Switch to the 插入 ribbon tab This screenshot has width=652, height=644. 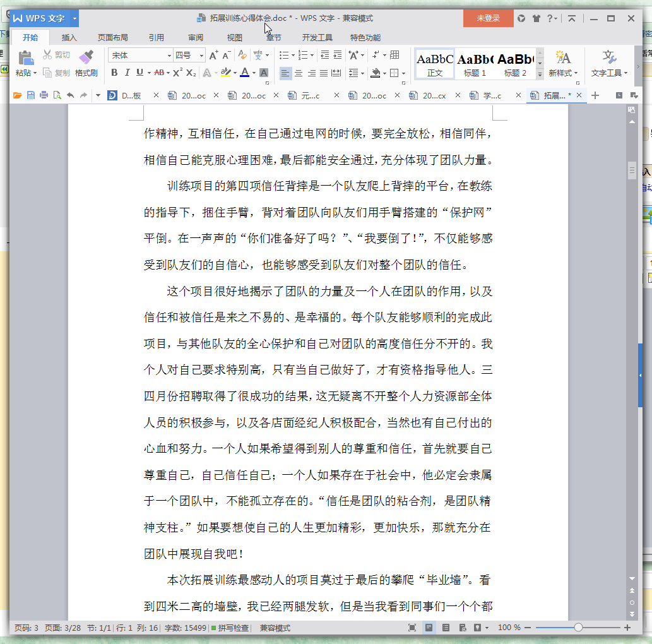(69, 37)
